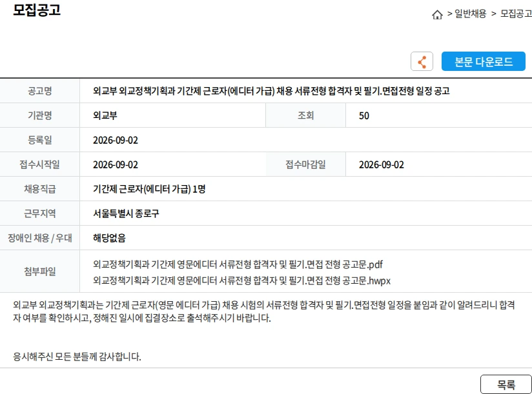Click the body paragraph starting 외교부 외교정책기획과는
This screenshot has height=394, width=532.
point(264,311)
